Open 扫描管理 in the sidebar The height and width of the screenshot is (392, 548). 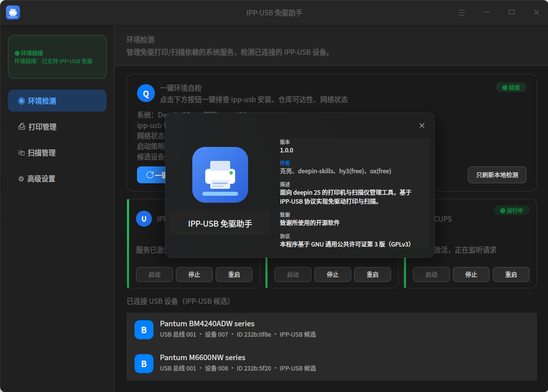click(57, 153)
